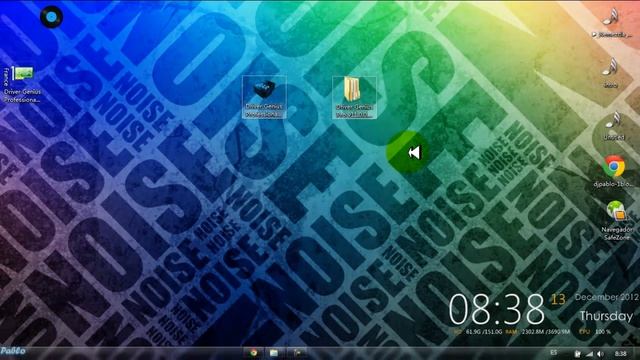
Task: Click the HD 61.9G disk usage reading
Action: click(x=478, y=332)
